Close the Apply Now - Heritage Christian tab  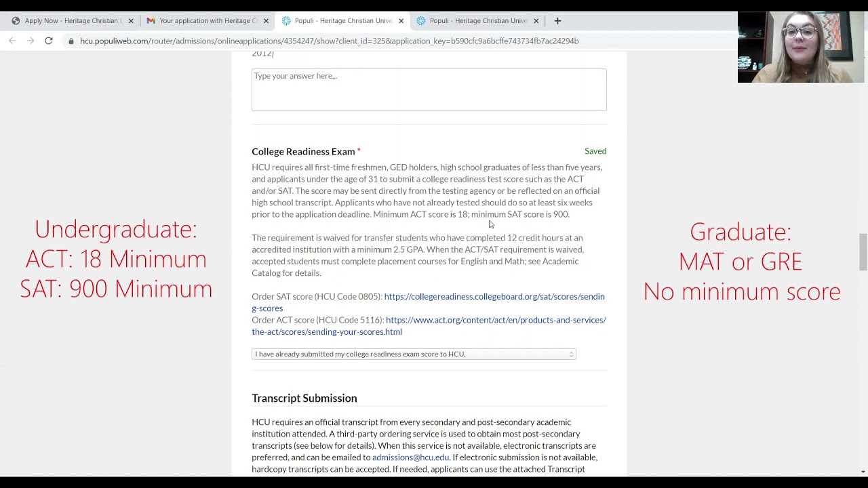click(x=131, y=21)
